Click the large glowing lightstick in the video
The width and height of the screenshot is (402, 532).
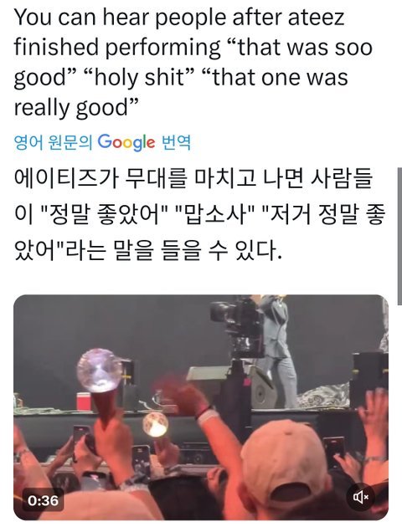pos(99,371)
